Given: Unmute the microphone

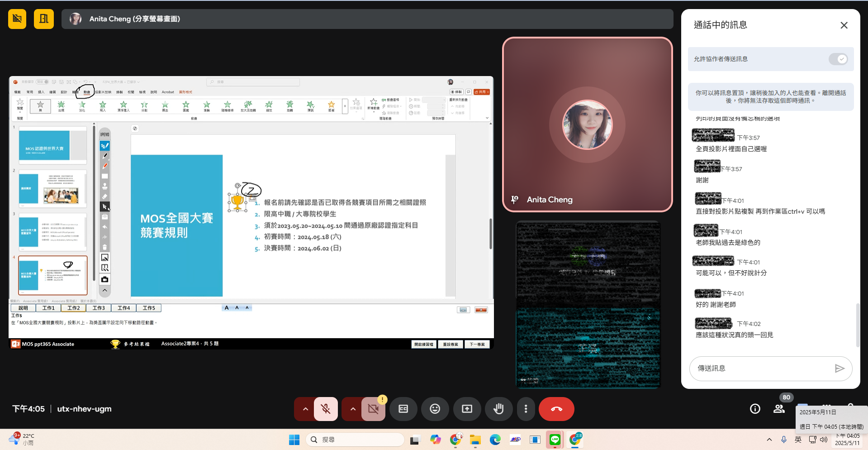Looking at the screenshot, I should (x=326, y=409).
